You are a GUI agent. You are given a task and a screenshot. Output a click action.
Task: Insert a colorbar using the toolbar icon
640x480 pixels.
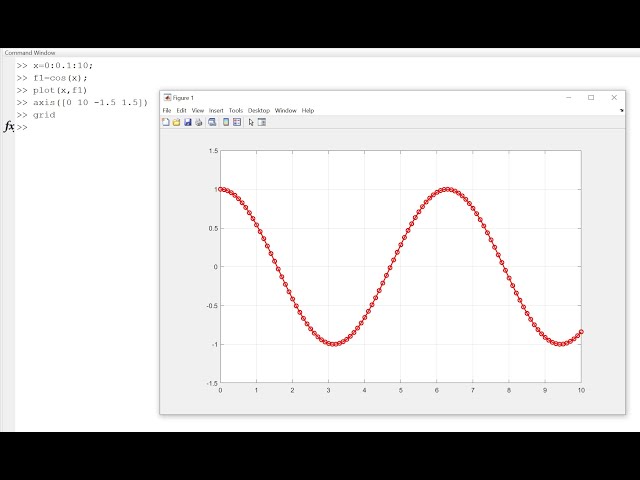pyautogui.click(x=226, y=122)
